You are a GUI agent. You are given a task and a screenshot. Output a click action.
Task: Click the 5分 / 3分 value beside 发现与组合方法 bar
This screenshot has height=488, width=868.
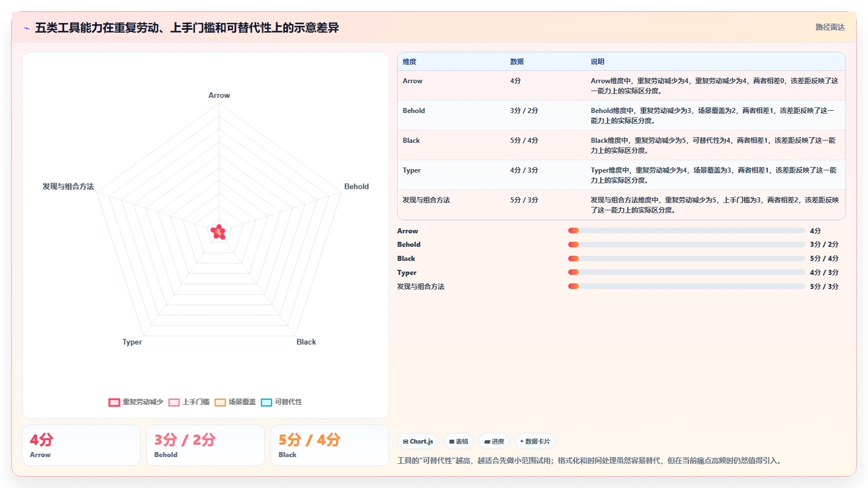click(824, 287)
